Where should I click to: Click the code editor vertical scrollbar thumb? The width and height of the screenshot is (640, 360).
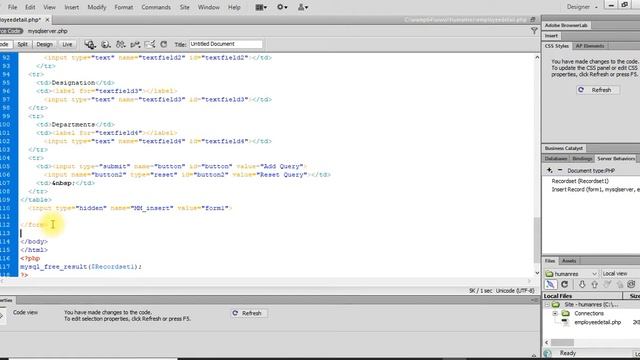pos(537,241)
